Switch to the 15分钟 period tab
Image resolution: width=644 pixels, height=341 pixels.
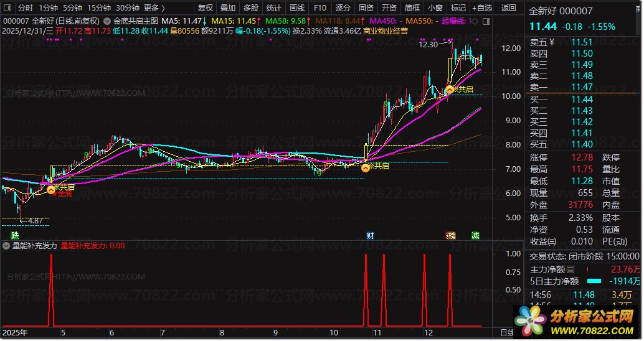[99, 8]
